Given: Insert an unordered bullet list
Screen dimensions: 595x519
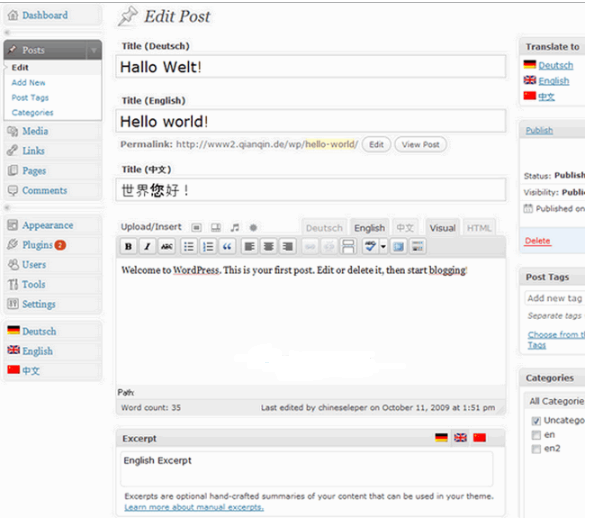Looking at the screenshot, I should tap(189, 247).
